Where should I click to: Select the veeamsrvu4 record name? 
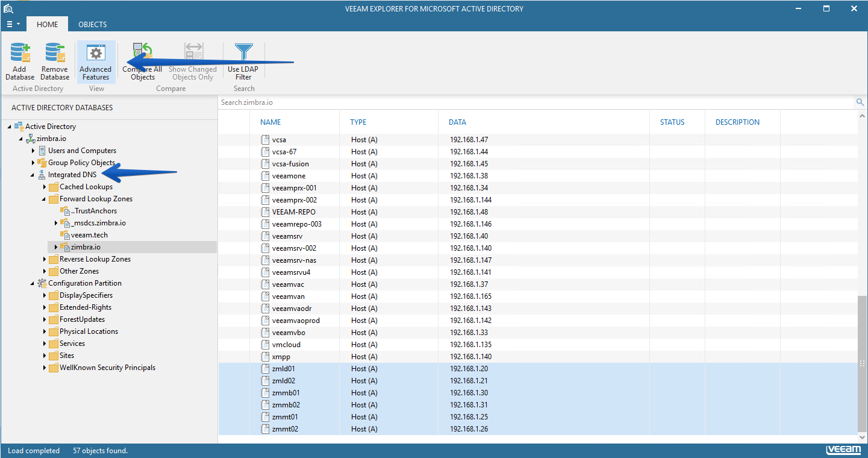point(292,272)
